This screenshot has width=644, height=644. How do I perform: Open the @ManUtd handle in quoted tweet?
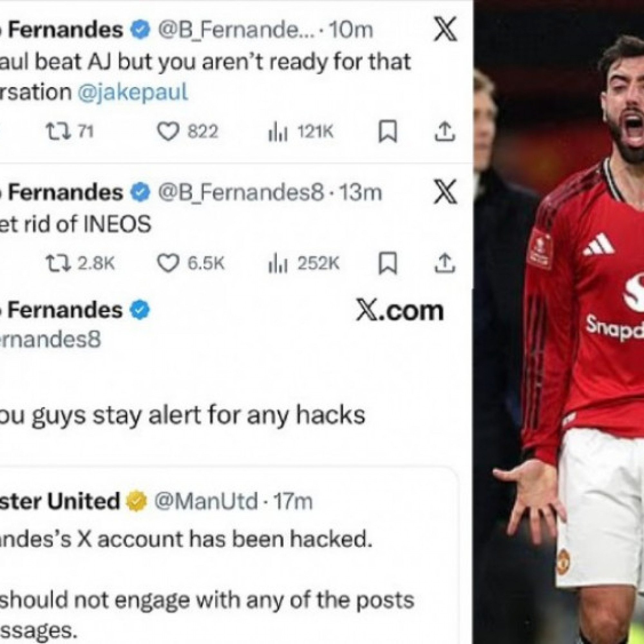pos(206,501)
